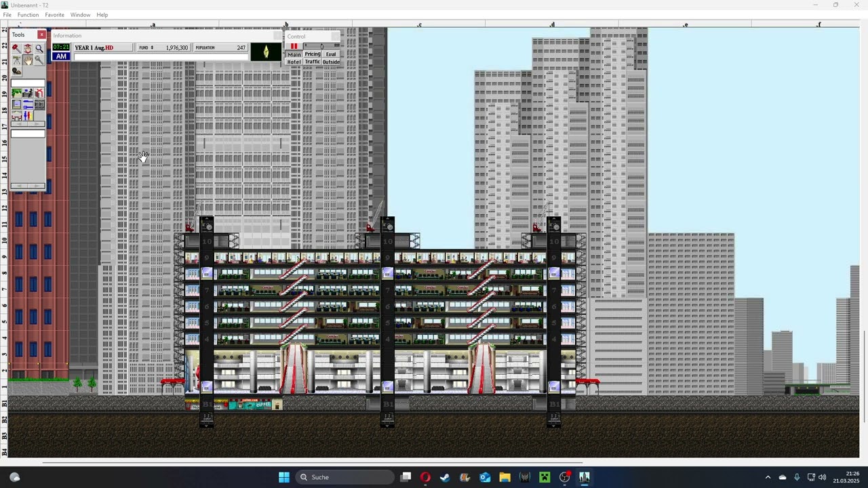Screen dimensions: 868x488
Task: Select the red bulldoze tool in Tools
Action: [16, 49]
